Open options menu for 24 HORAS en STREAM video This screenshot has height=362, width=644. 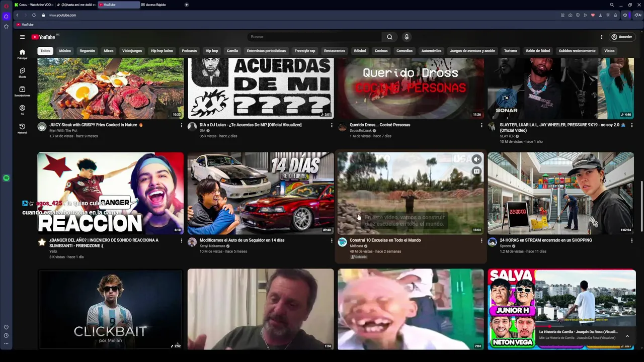[x=632, y=241]
